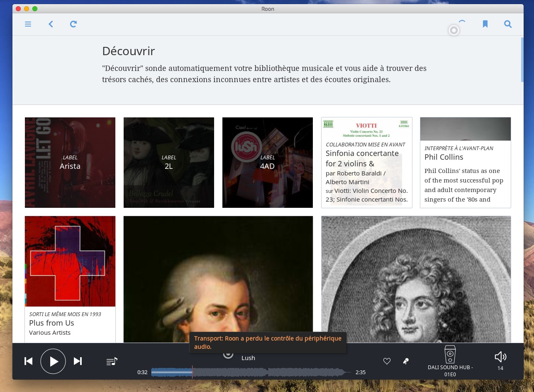The height and width of the screenshot is (392, 534).
Task: Open Sinfonia concertante collaboration card
Action: click(x=367, y=163)
